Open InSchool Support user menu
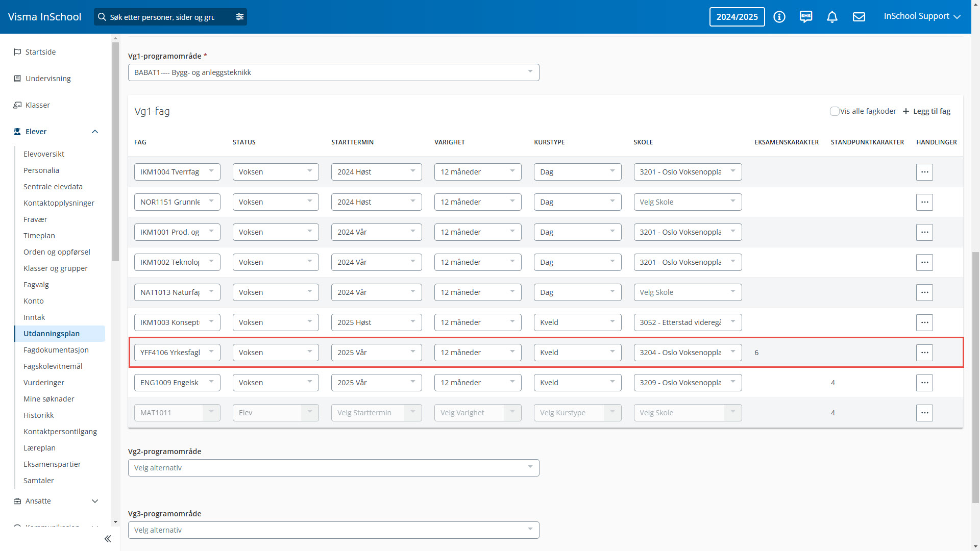Viewport: 980px width, 551px height. [x=922, y=16]
